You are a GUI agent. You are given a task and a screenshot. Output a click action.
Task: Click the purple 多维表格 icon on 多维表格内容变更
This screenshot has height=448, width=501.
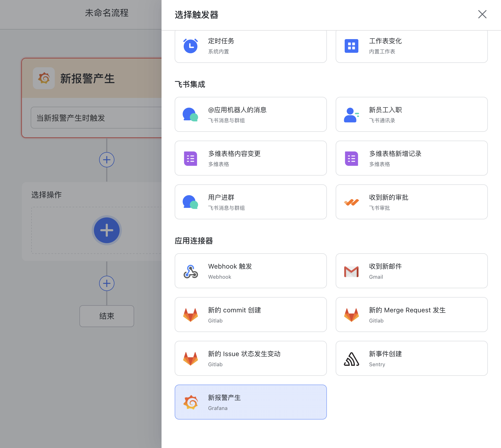(190, 158)
